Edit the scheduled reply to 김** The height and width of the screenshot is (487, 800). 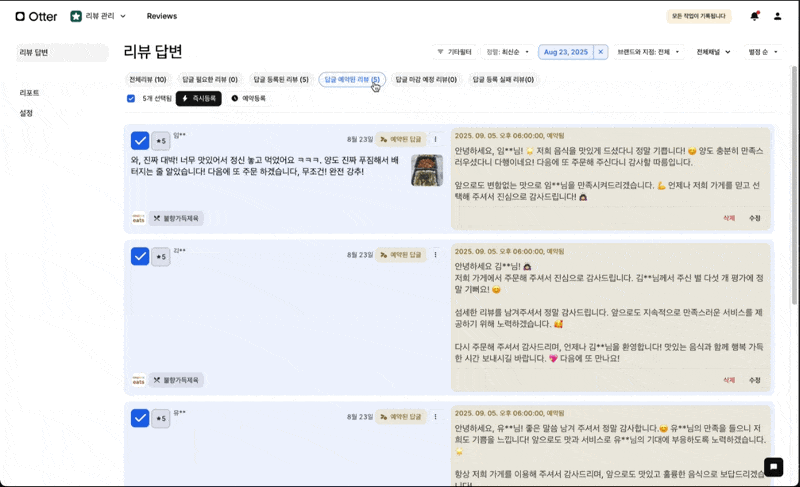tap(755, 380)
